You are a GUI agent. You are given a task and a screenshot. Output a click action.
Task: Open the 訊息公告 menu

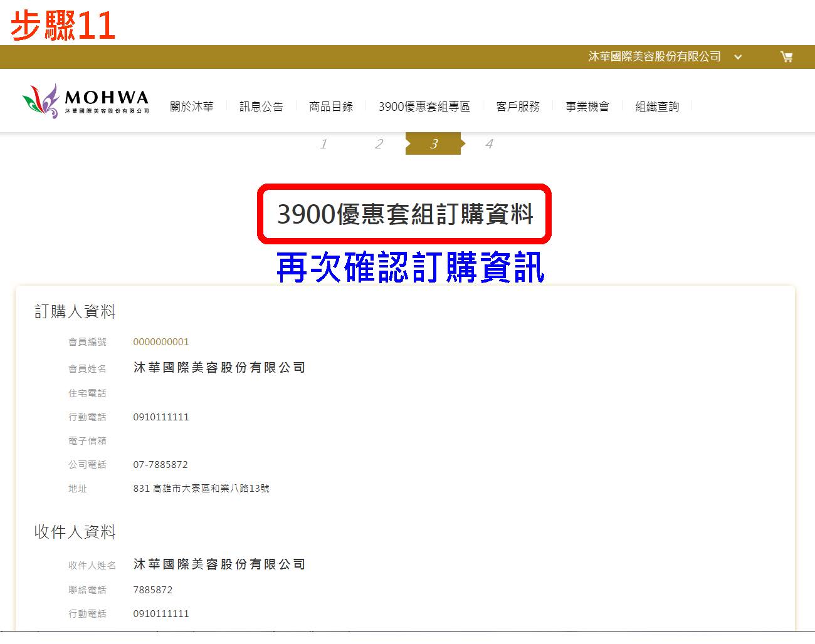[261, 106]
